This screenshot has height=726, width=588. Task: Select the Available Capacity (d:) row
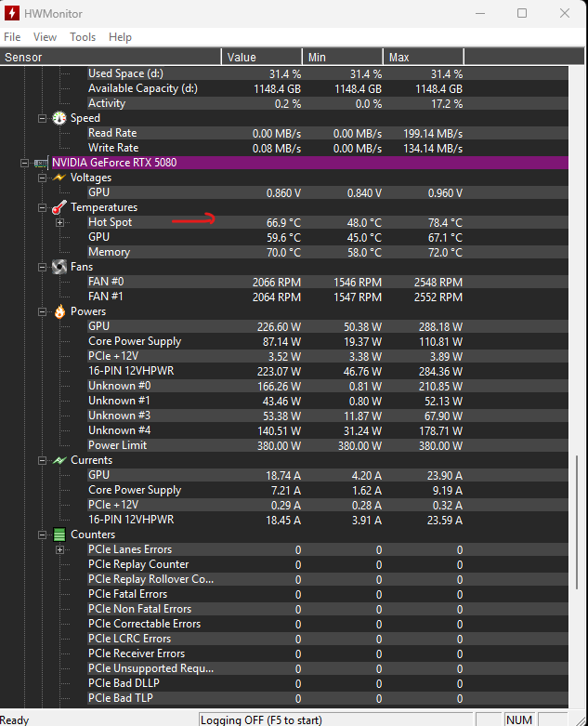[x=328, y=88]
